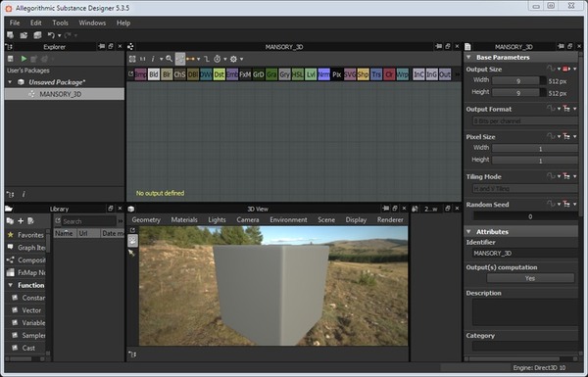Collapse the Unsaved Package tree node
This screenshot has height=377, width=588.
[10, 82]
